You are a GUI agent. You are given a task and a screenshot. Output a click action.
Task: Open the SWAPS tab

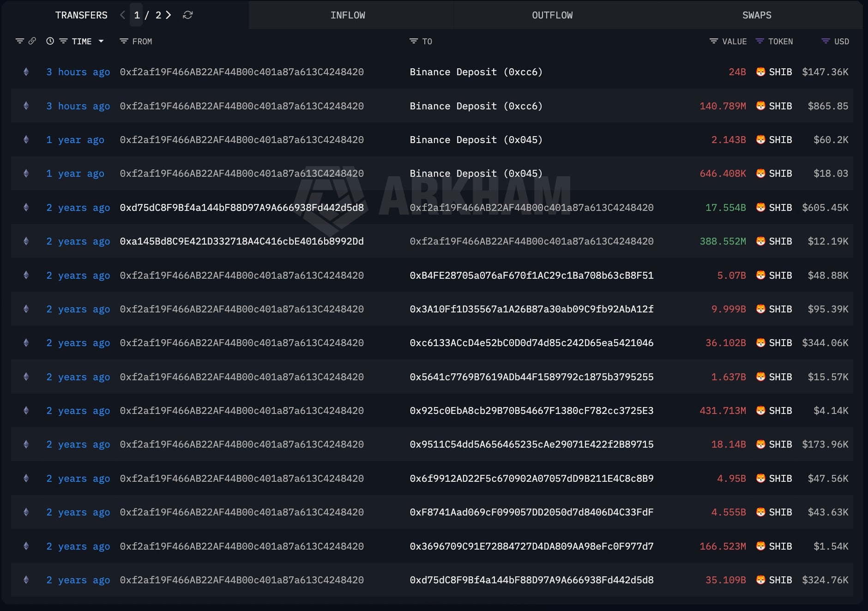[x=756, y=15]
